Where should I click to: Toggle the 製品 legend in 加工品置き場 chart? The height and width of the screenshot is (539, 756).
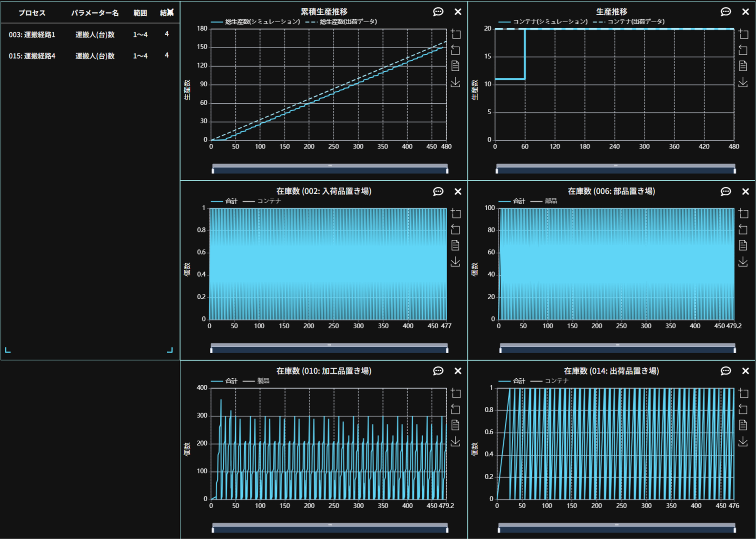[256, 381]
